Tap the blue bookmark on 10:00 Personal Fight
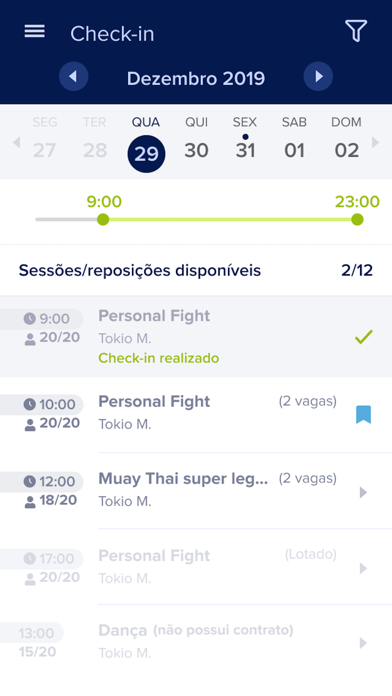 [x=364, y=415]
